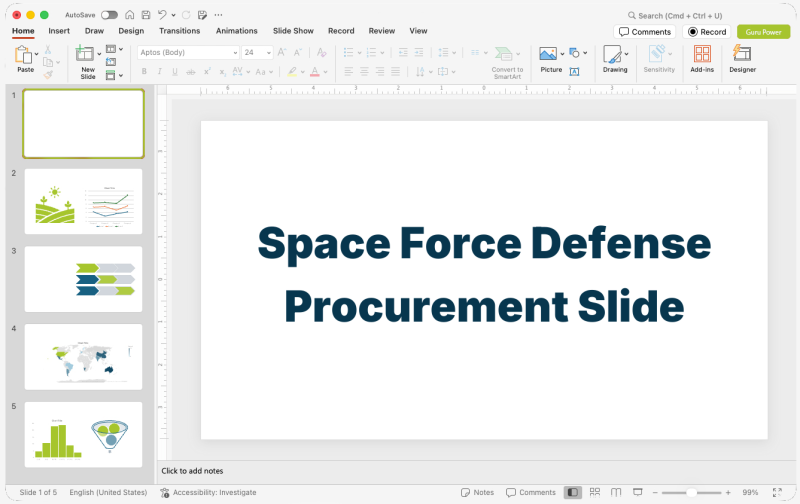
Task: Open the font size dropdown
Action: click(x=268, y=53)
